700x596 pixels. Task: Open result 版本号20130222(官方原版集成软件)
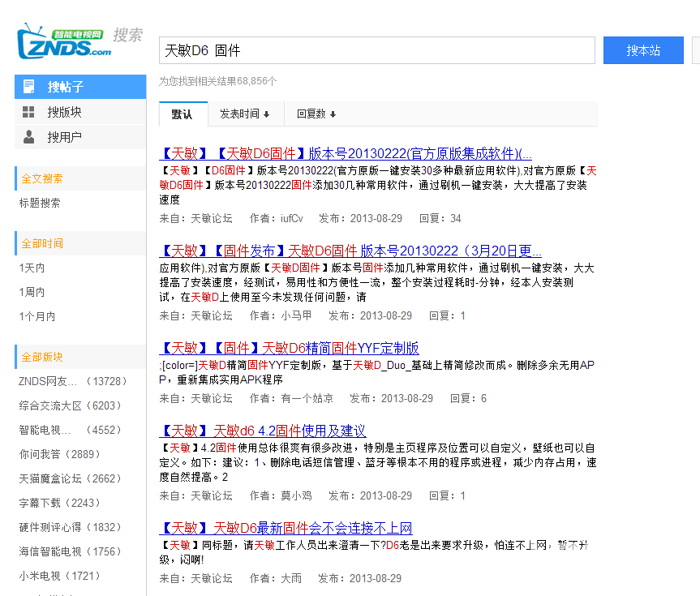(x=346, y=153)
